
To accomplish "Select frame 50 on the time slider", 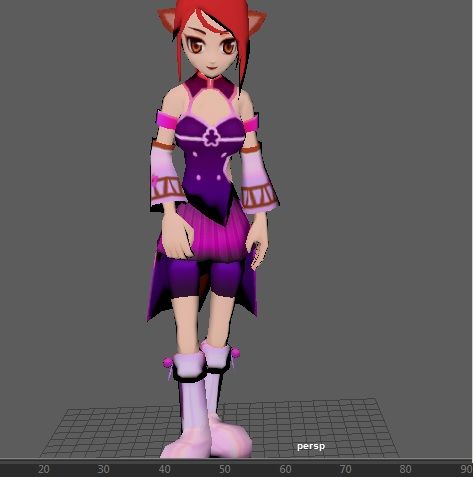I will pos(225,469).
